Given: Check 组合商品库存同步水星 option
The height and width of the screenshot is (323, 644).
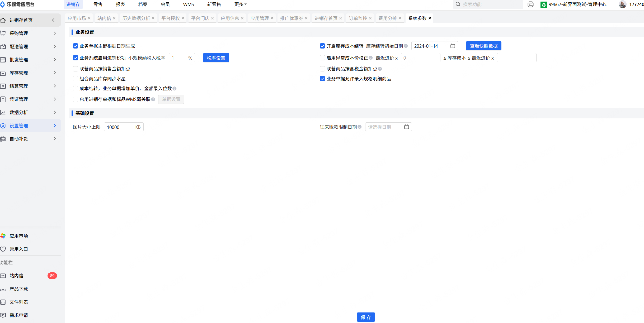Looking at the screenshot, I should (x=76, y=79).
